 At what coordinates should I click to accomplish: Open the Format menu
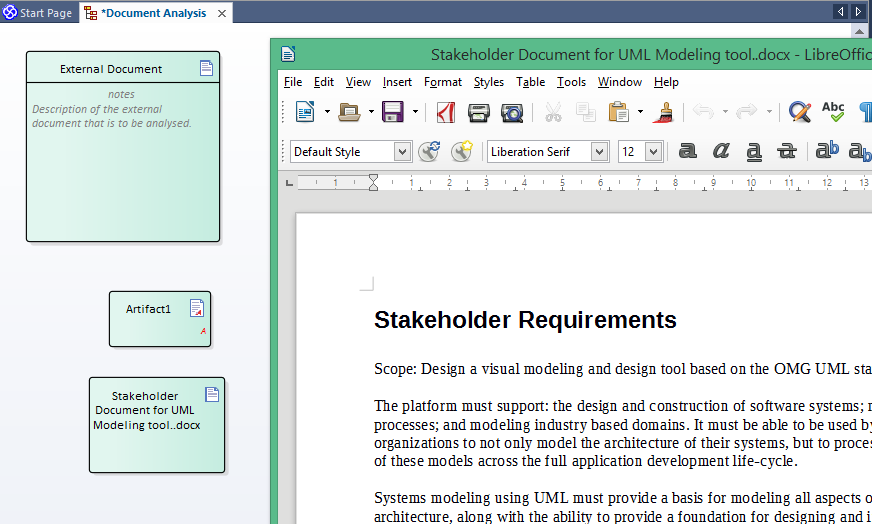(442, 82)
